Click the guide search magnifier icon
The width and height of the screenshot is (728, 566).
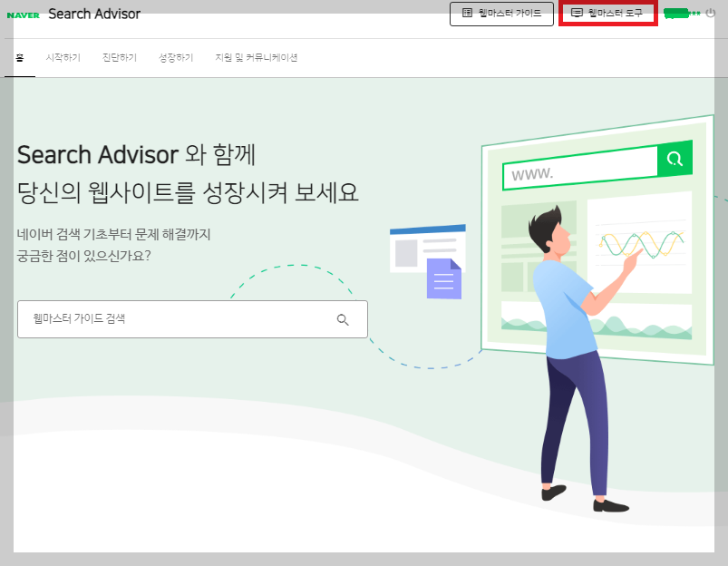coord(343,319)
